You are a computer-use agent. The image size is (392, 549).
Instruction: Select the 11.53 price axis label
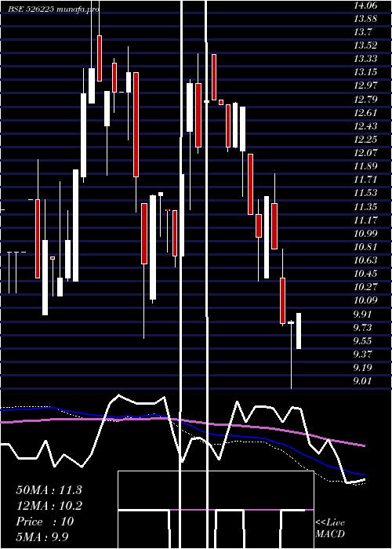click(x=365, y=193)
